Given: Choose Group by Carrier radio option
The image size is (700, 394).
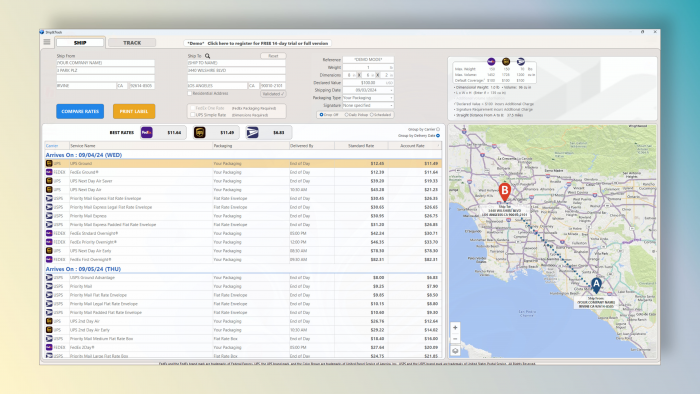Looking at the screenshot, I should [438, 129].
